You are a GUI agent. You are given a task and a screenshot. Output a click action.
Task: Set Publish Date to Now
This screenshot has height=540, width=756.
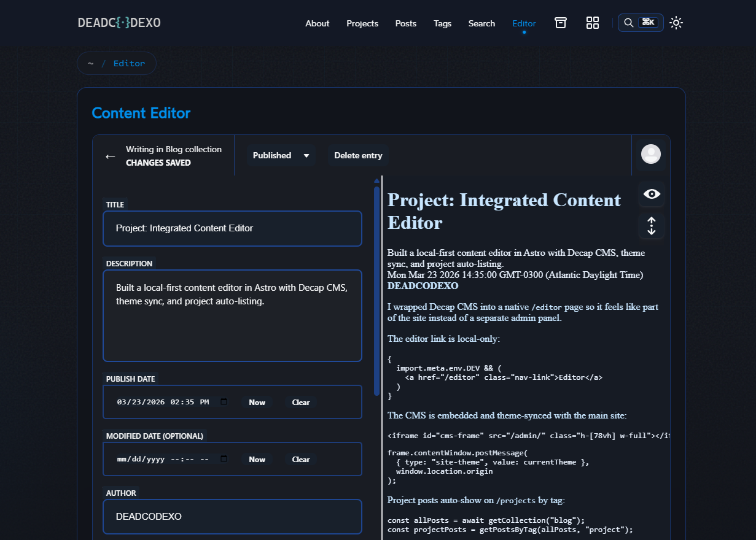[257, 403]
